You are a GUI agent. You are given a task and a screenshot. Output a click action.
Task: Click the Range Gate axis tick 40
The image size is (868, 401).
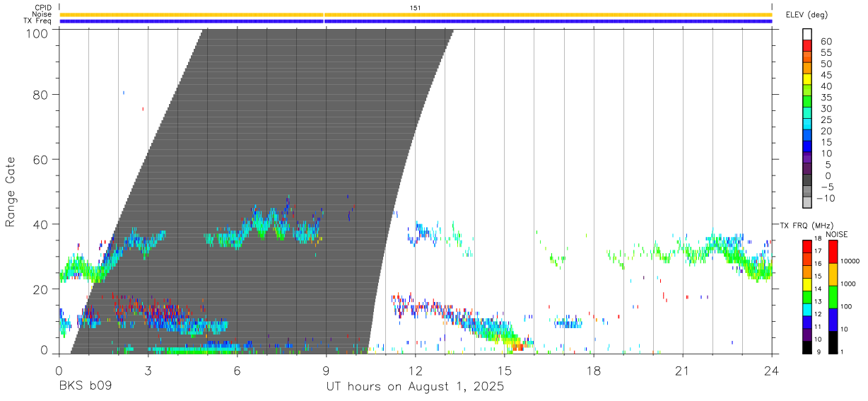(40, 225)
